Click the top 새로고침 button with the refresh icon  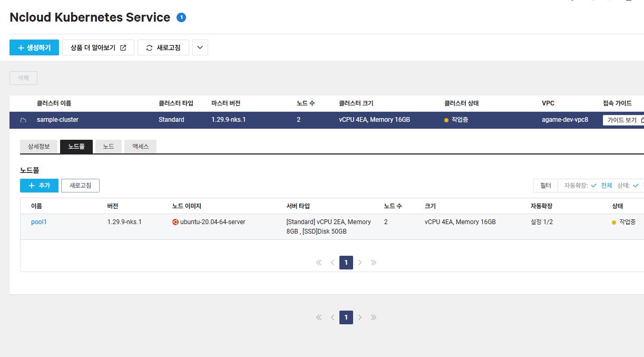click(163, 47)
